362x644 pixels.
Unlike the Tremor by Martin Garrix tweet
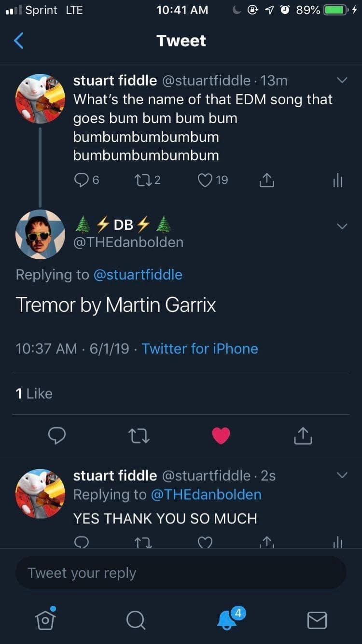click(x=221, y=436)
